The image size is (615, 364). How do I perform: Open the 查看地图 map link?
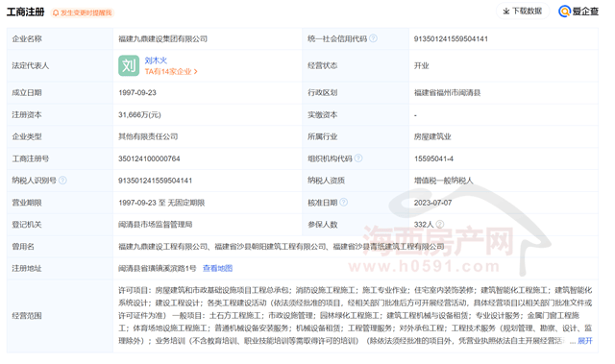point(218,268)
